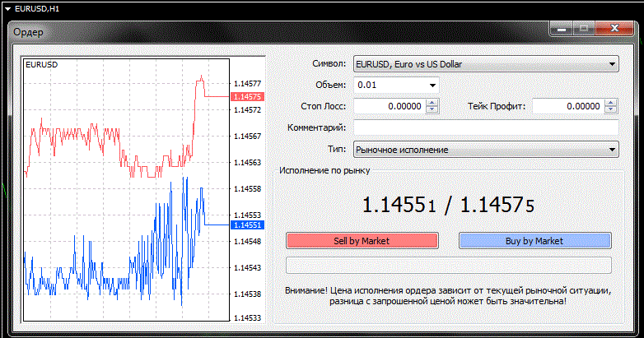Click the Стоп Лосс input field

(x=390, y=106)
